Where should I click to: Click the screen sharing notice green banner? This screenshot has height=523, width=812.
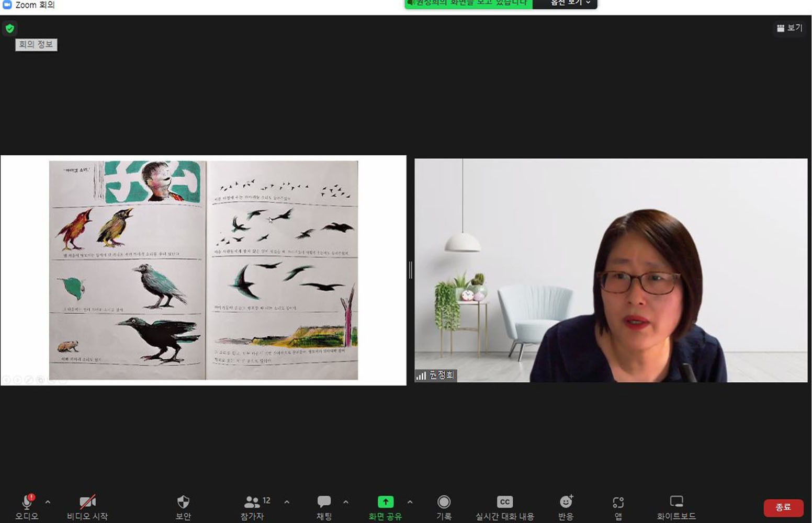468,4
